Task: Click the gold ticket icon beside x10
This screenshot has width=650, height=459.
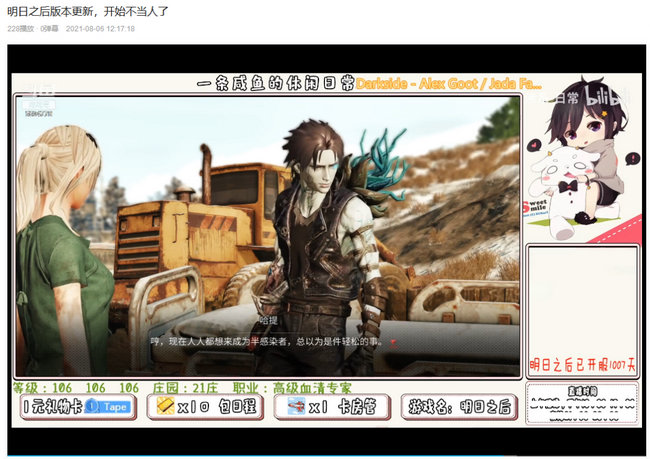Action: click(165, 406)
